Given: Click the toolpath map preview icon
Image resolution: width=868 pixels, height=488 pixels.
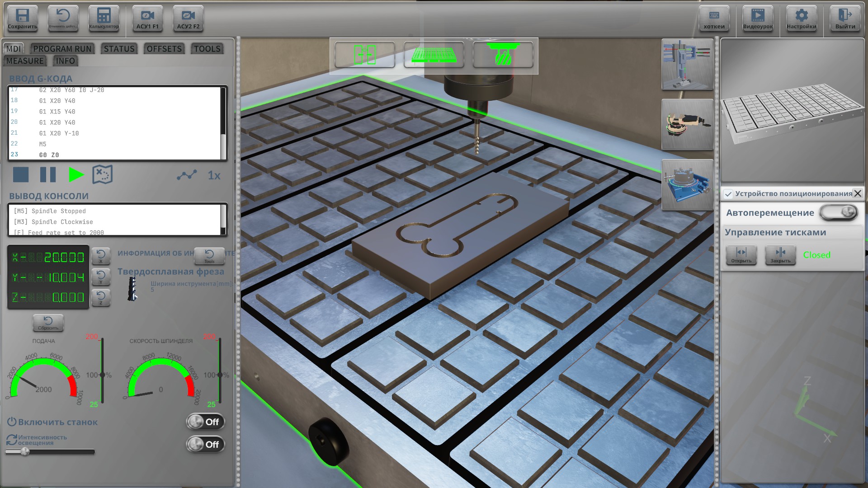Looking at the screenshot, I should (102, 174).
